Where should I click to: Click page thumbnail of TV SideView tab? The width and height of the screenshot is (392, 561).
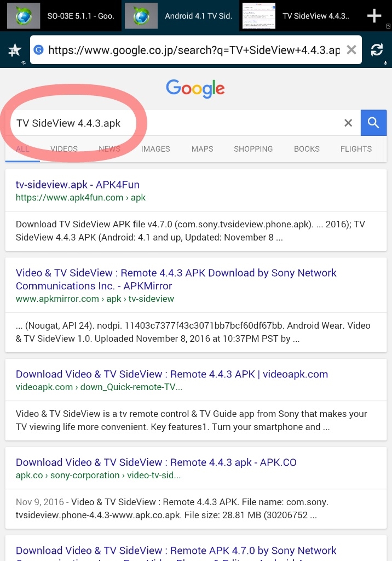[259, 16]
